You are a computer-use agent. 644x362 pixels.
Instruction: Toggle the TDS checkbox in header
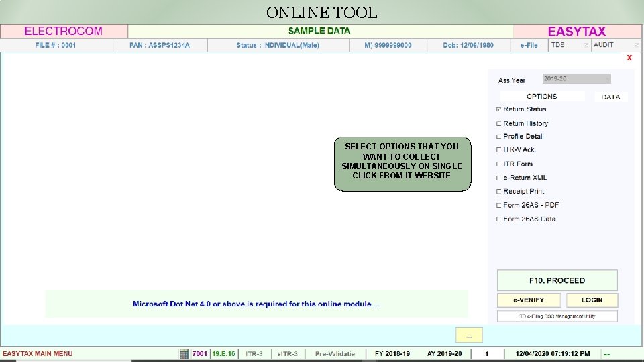(x=586, y=45)
